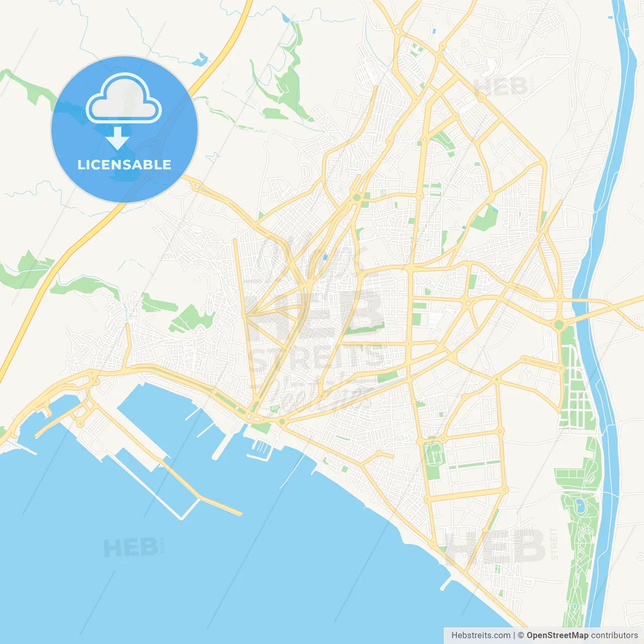The width and height of the screenshot is (644, 644).
Task: Click the blue river on the east side
Action: (601, 322)
